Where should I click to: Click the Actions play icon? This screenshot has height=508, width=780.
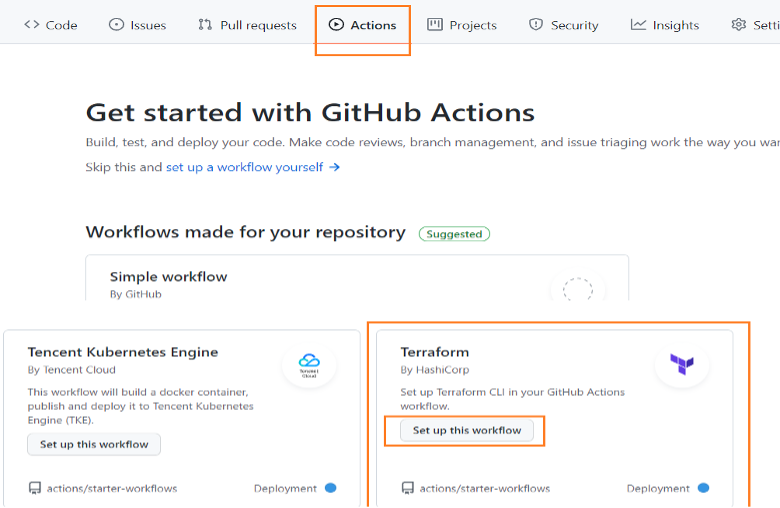[336, 24]
